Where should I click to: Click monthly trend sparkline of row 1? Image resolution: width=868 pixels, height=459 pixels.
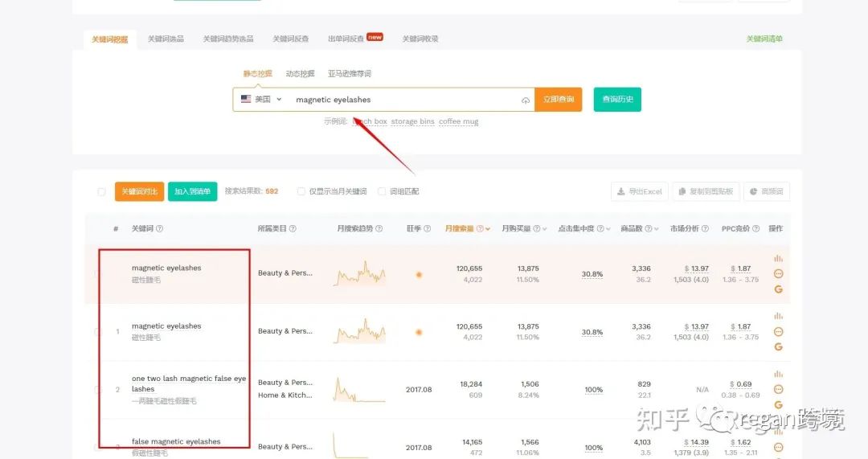click(360, 331)
